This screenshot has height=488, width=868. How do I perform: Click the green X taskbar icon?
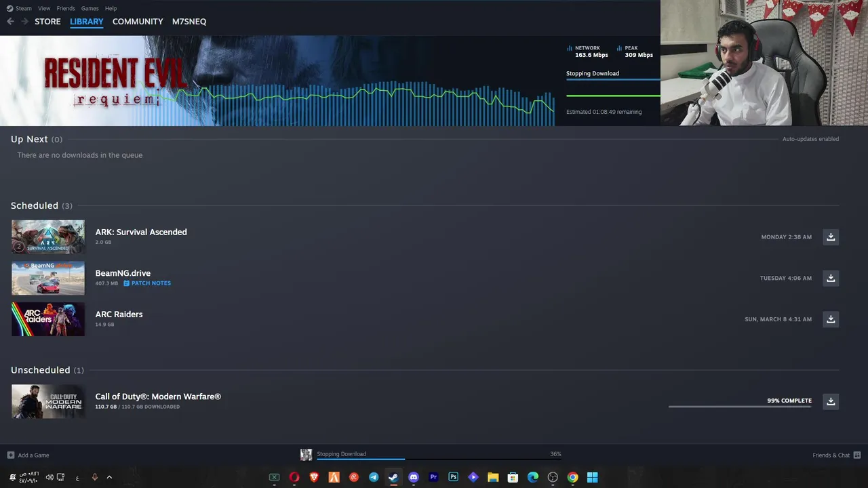pos(275,477)
